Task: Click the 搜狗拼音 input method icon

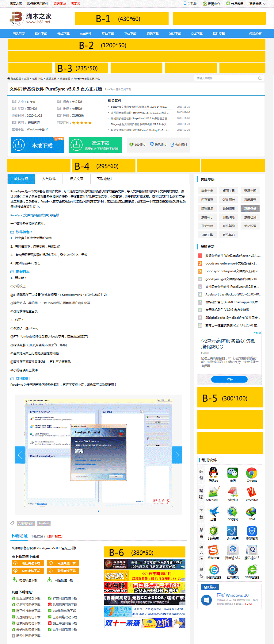Action: tap(213, 550)
